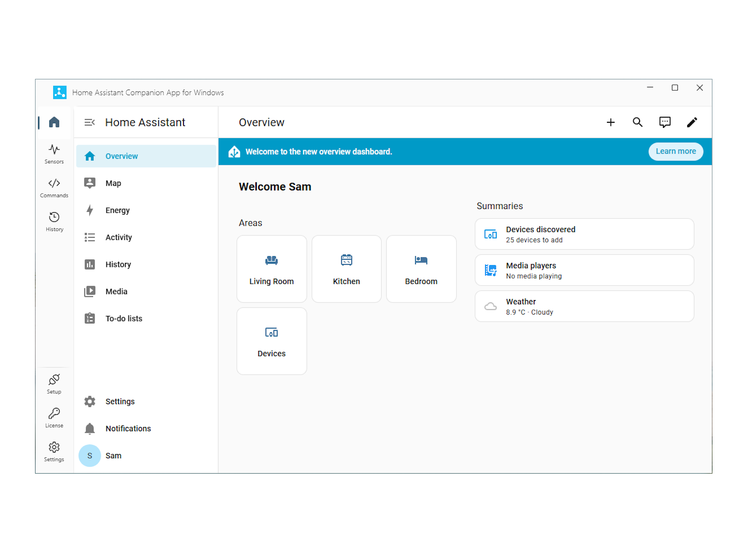Open Home Assistant Settings in sidebar
The width and height of the screenshot is (747, 560).
coord(146,402)
